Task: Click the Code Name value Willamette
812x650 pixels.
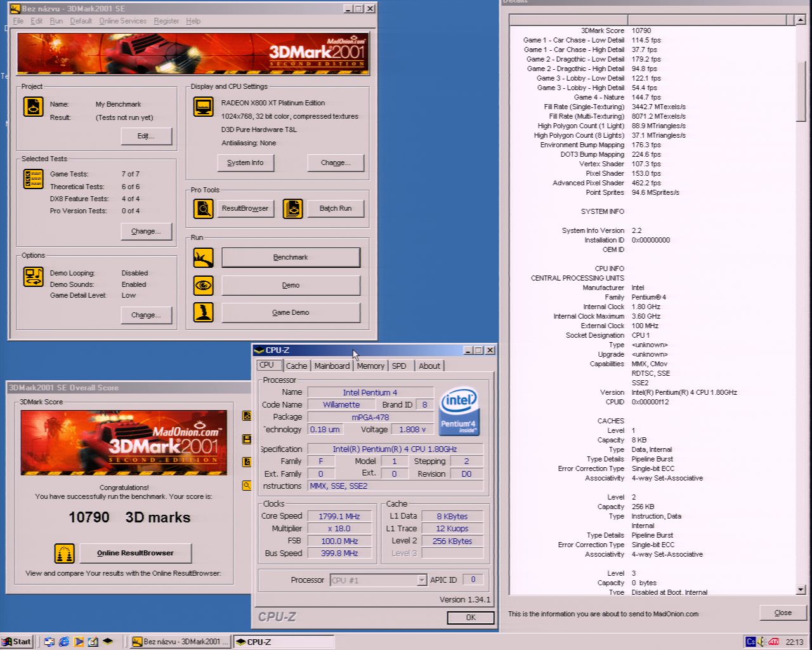Action: (x=341, y=404)
